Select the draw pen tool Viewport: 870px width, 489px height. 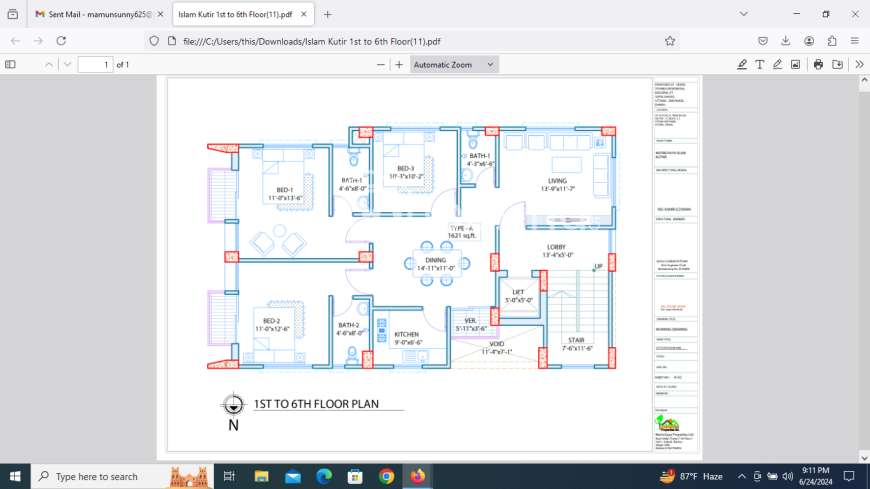(777, 64)
